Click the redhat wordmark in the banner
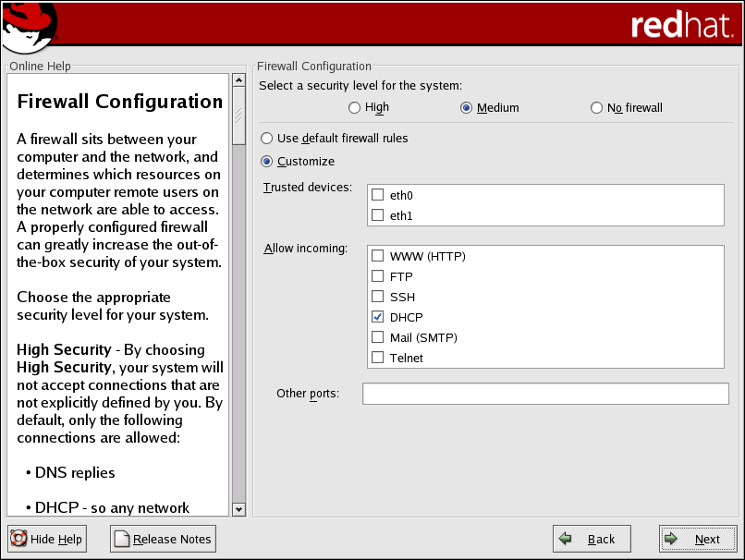745x560 pixels. (x=681, y=25)
